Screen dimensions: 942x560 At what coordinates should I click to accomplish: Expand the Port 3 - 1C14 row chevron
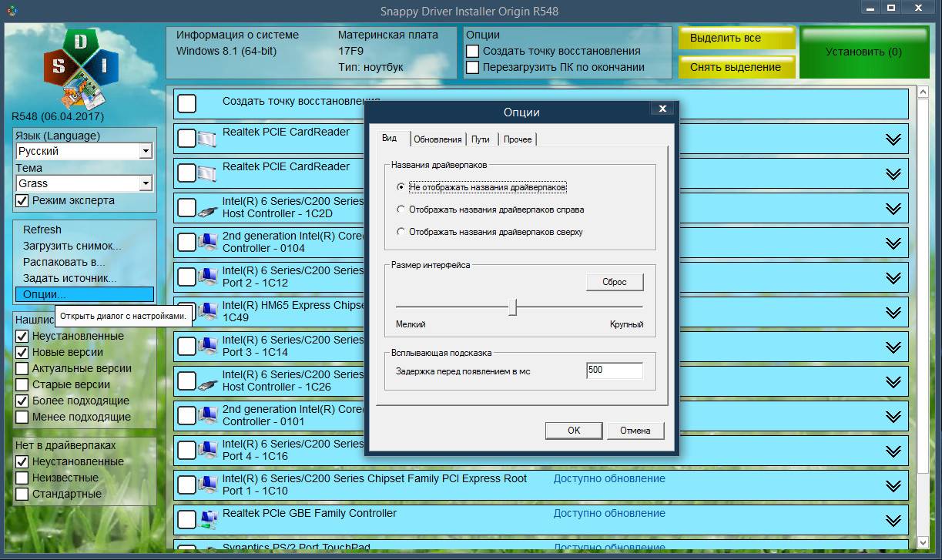[893, 347]
